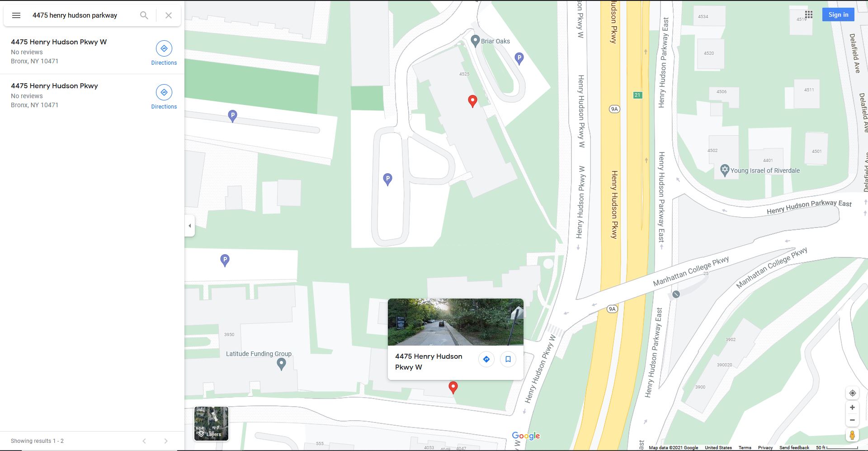
Task: Go to next results page arrow
Action: (166, 441)
